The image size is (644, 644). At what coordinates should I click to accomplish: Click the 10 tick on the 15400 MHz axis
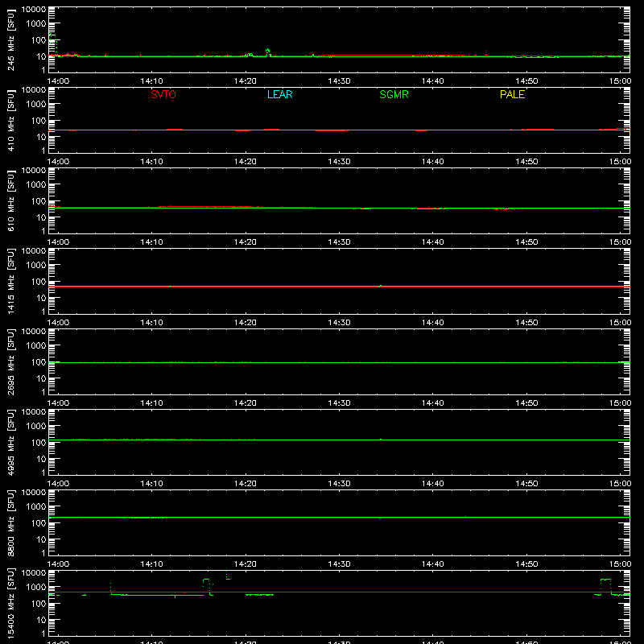(41, 620)
